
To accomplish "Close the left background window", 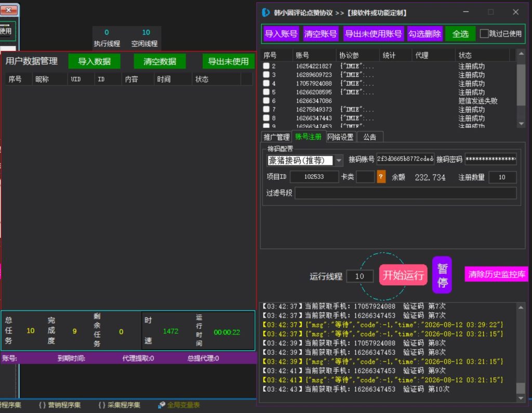I will (x=9, y=10).
